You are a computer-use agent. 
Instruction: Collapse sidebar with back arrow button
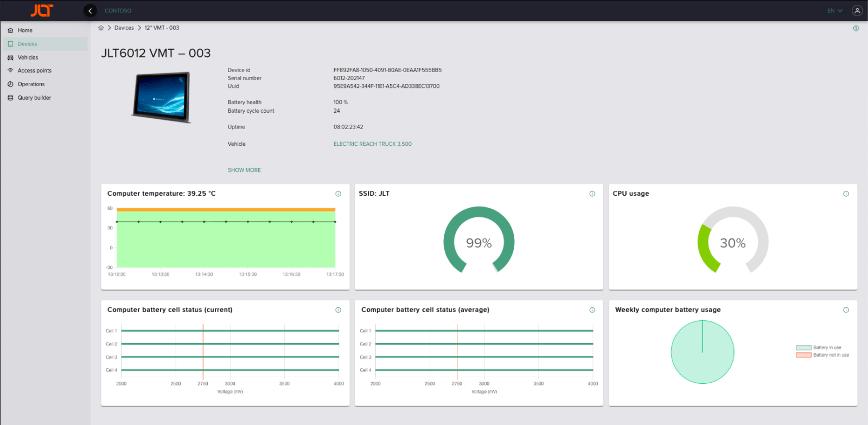coord(90,10)
